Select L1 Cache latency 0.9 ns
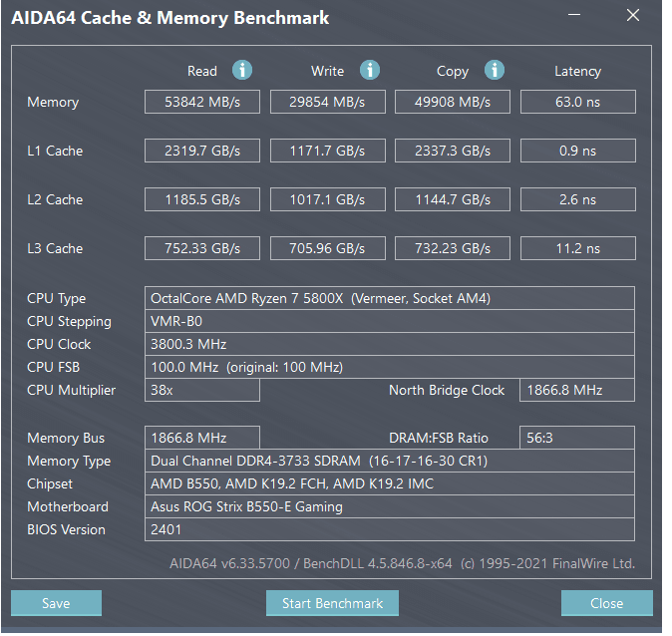The height and width of the screenshot is (636, 672). click(578, 151)
